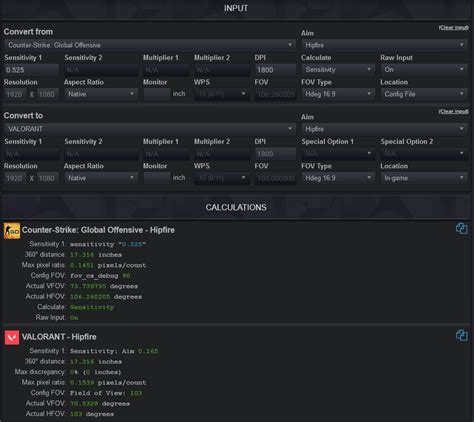Open Special Option 2 dropdown
The height and width of the screenshot is (422, 474).
click(424, 153)
